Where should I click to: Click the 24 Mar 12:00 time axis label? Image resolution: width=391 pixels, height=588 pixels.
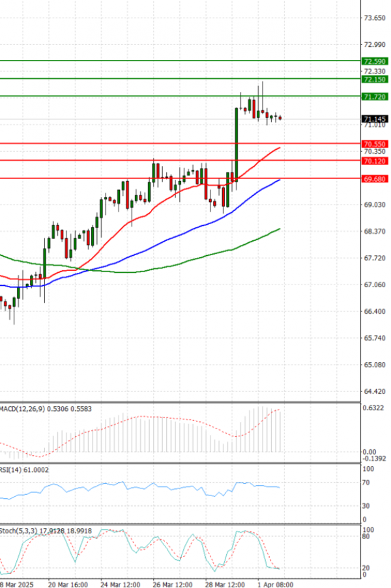120,585
